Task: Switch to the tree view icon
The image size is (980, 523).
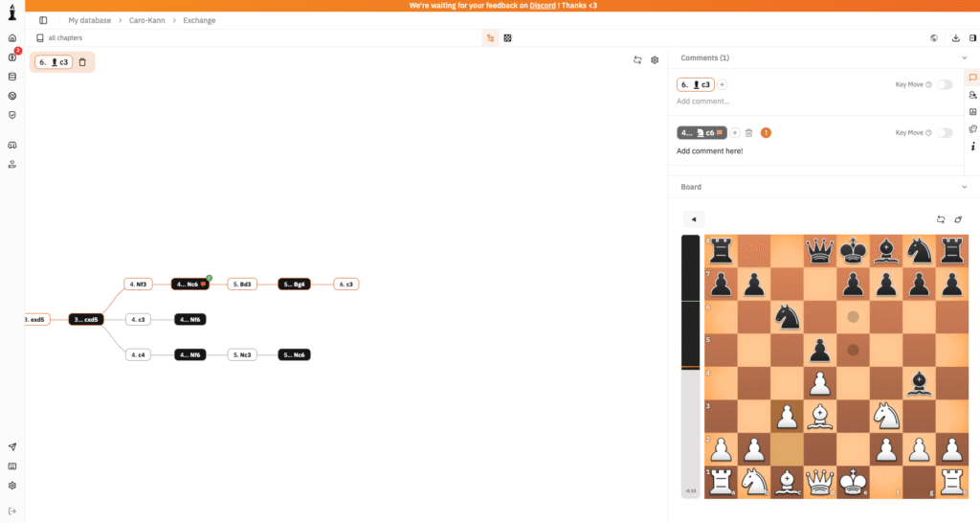Action: [491, 38]
